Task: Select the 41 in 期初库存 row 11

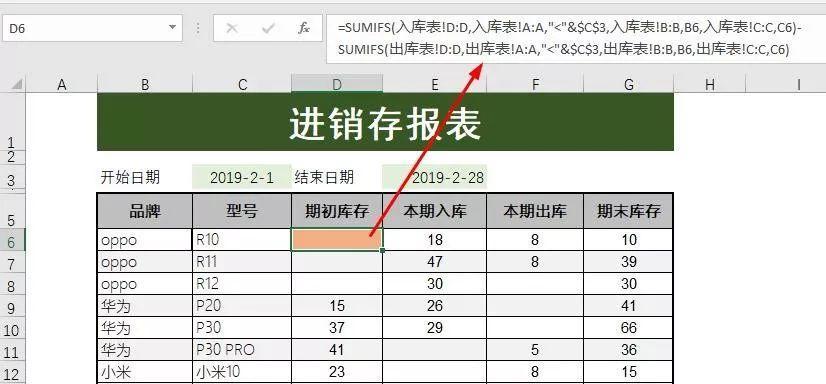Action: click(337, 350)
